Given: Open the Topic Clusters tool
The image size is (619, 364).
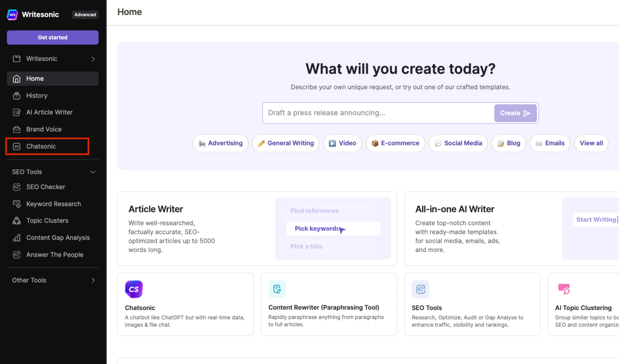Looking at the screenshot, I should tap(47, 221).
